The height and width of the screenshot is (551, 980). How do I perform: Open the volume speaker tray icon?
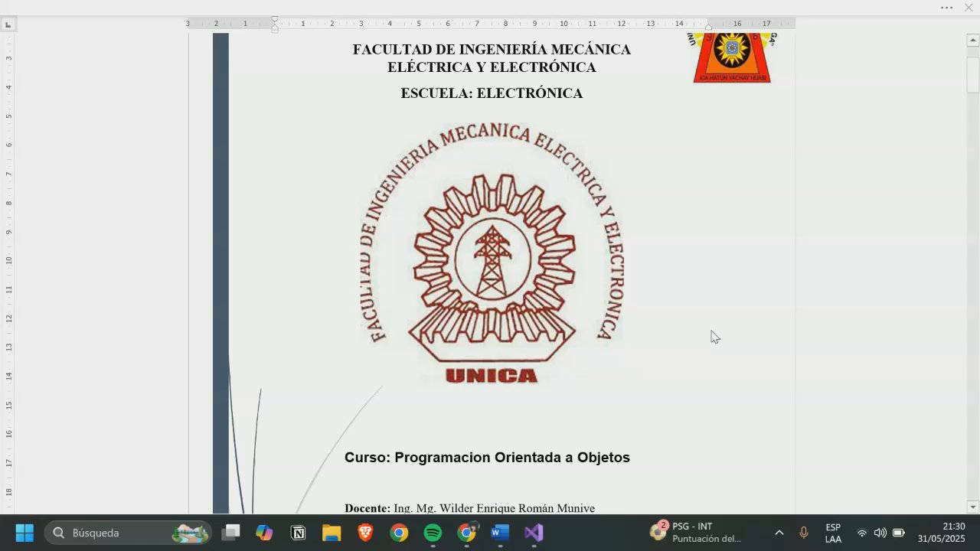click(x=880, y=533)
